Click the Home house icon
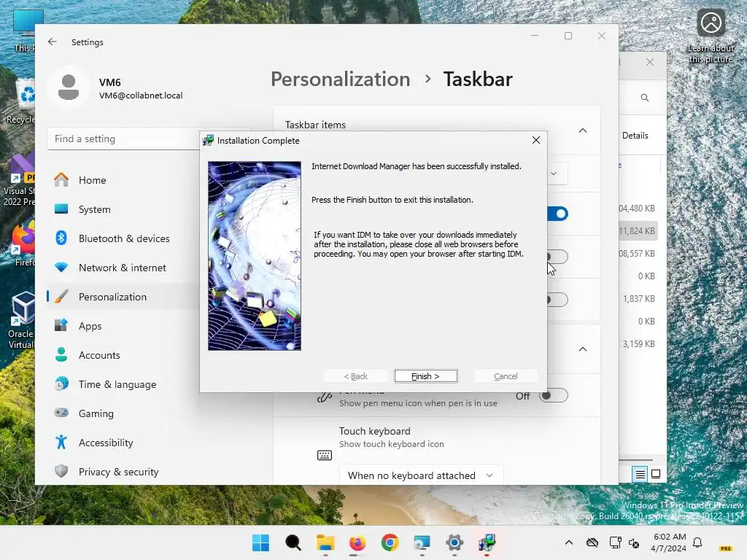 (x=61, y=179)
